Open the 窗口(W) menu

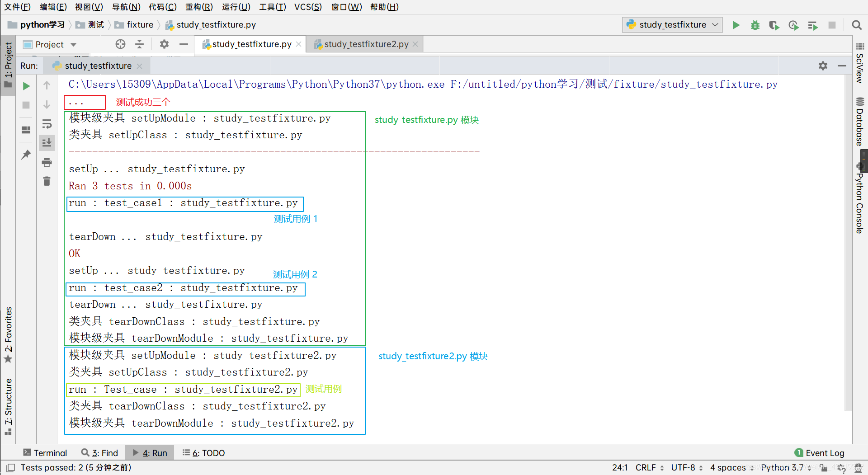coord(346,7)
